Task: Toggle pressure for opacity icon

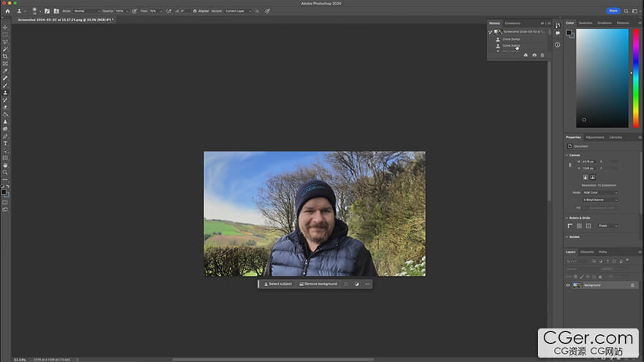Action: point(135,11)
